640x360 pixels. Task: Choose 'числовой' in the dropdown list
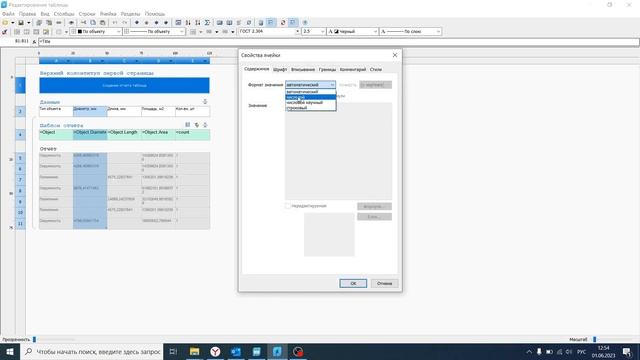(x=311, y=97)
